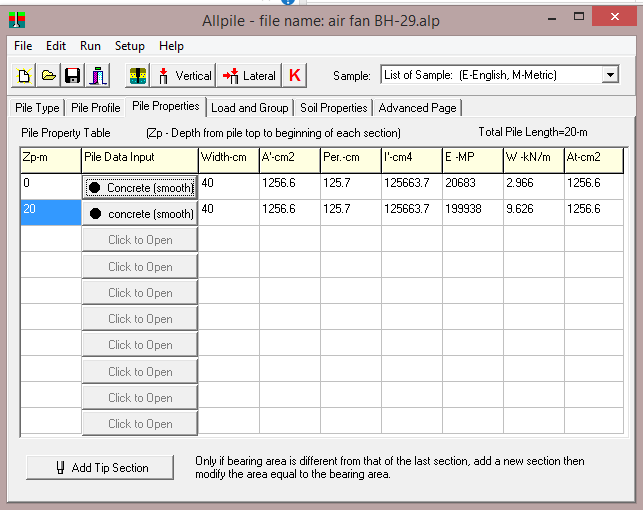Select the Zp-m cell with value 0
Screen dimensions: 643x510
click(x=51, y=187)
